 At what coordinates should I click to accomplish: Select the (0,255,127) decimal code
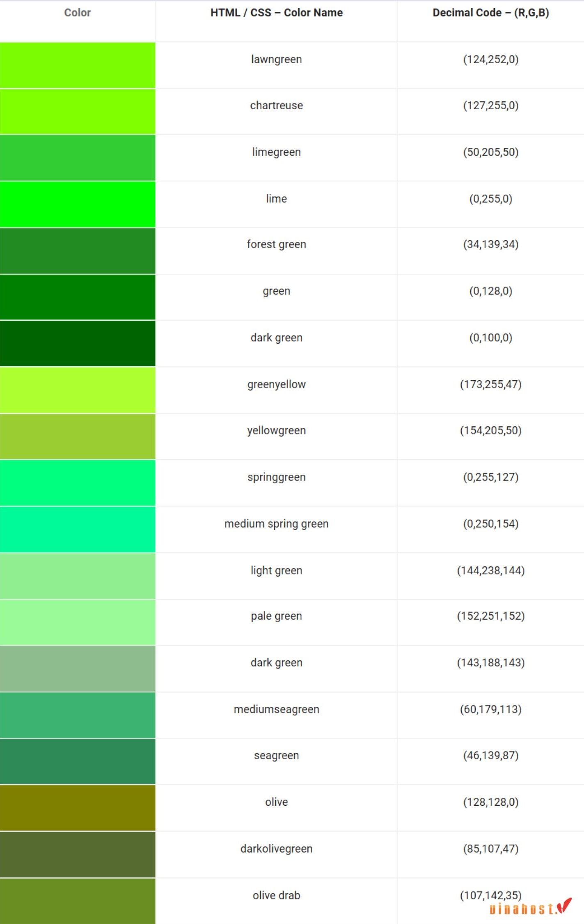coord(491,477)
